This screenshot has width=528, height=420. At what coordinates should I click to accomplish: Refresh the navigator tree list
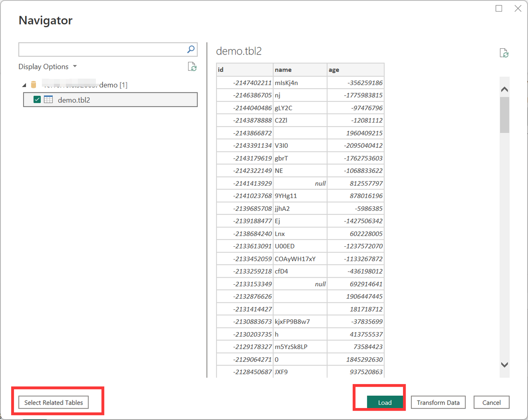(x=192, y=67)
